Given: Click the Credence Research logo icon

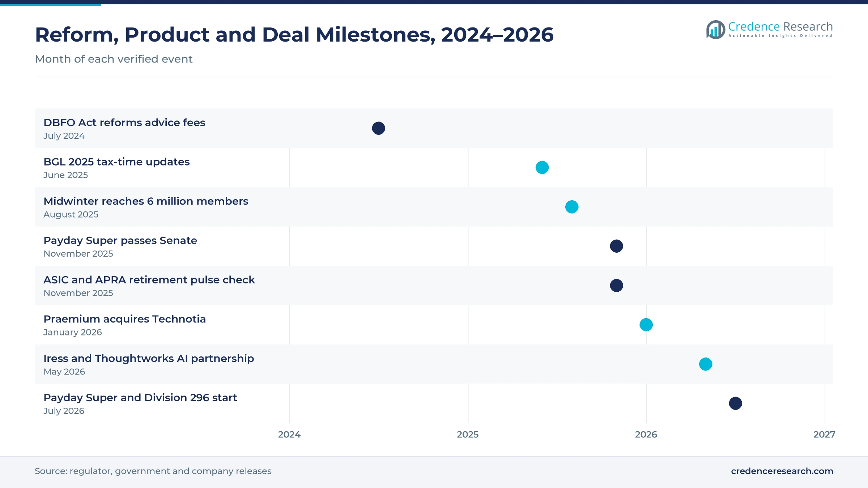Looking at the screenshot, I should (716, 30).
